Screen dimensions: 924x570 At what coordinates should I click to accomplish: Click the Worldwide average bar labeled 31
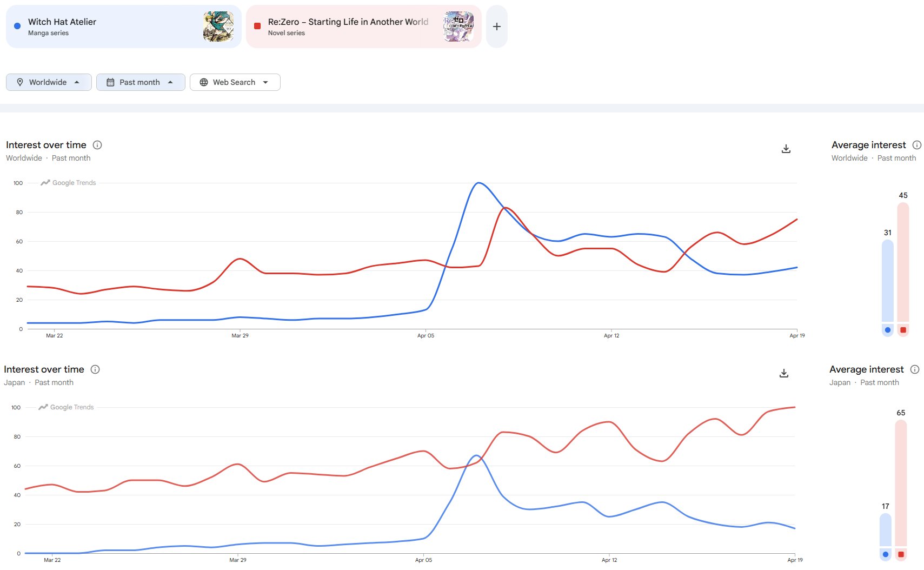(888, 281)
